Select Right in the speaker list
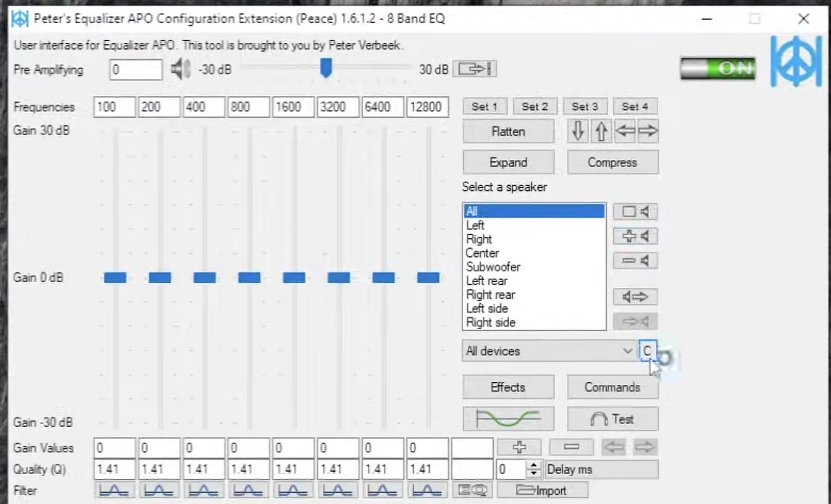 pos(534,239)
